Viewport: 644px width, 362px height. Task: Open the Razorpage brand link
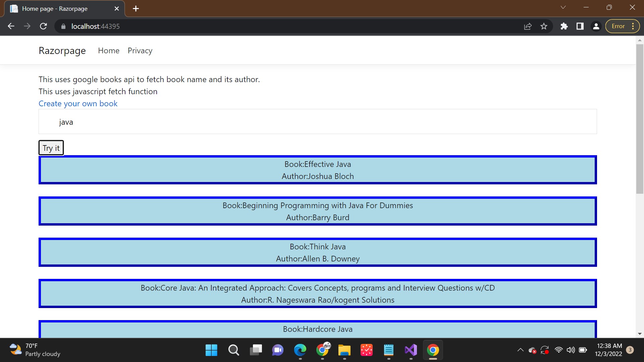click(x=62, y=51)
